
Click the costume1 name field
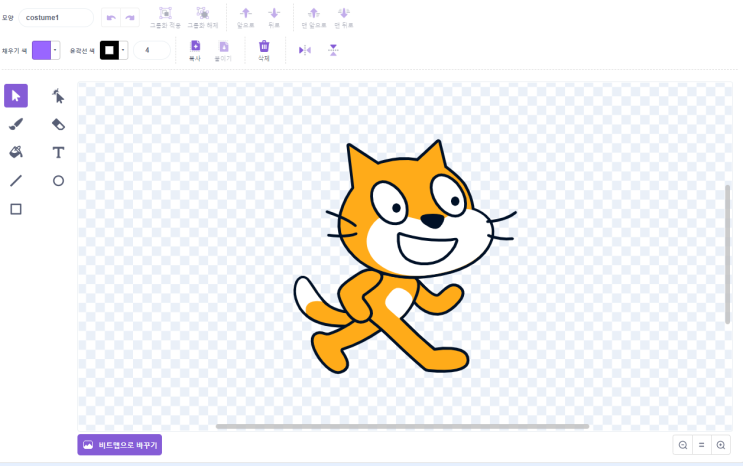pos(56,18)
